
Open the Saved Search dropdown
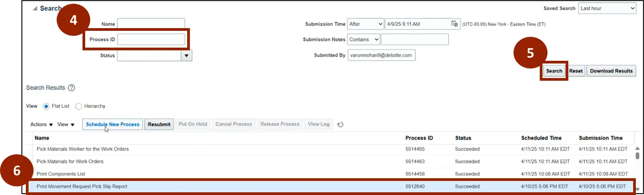(x=607, y=9)
